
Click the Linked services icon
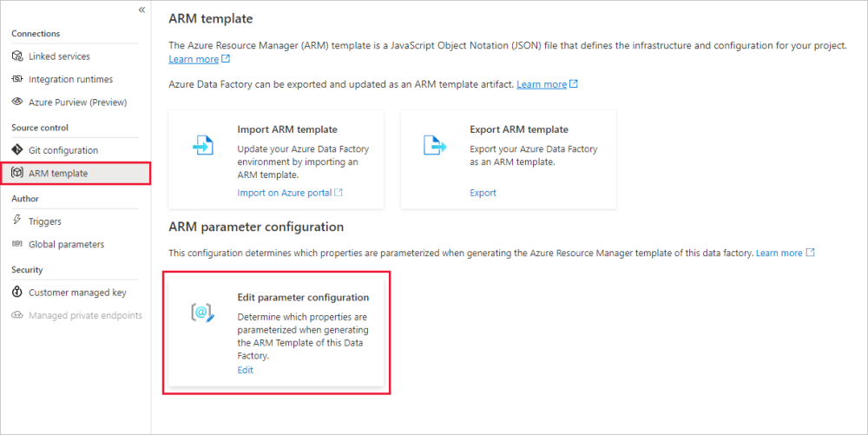[17, 56]
